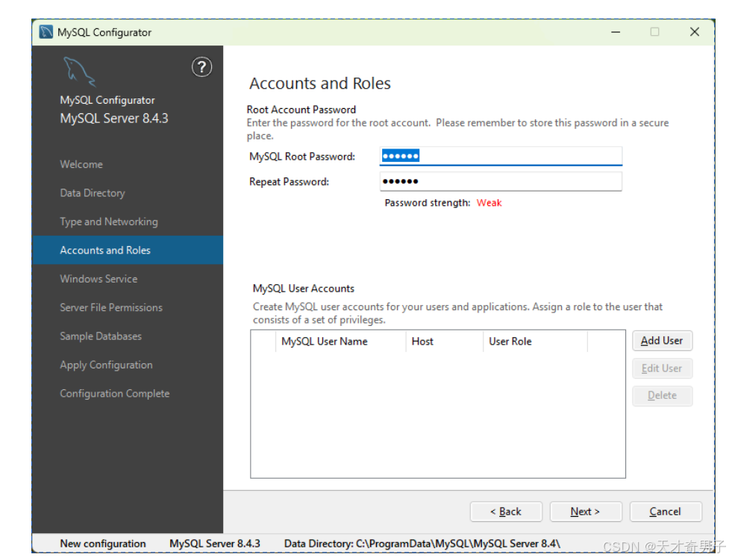Click the User Role column header
The image size is (729, 560).
(x=535, y=341)
